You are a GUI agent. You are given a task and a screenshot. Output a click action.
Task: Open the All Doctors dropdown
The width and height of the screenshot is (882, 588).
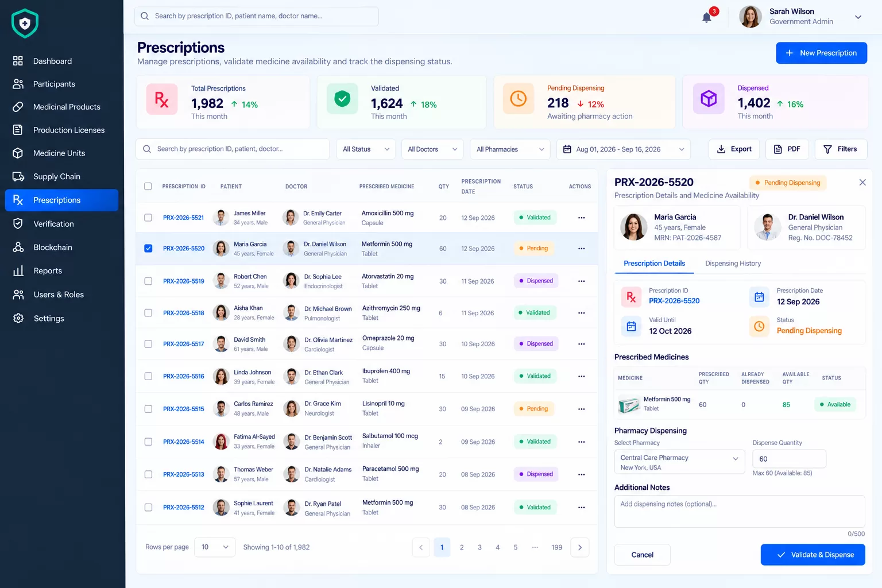432,149
